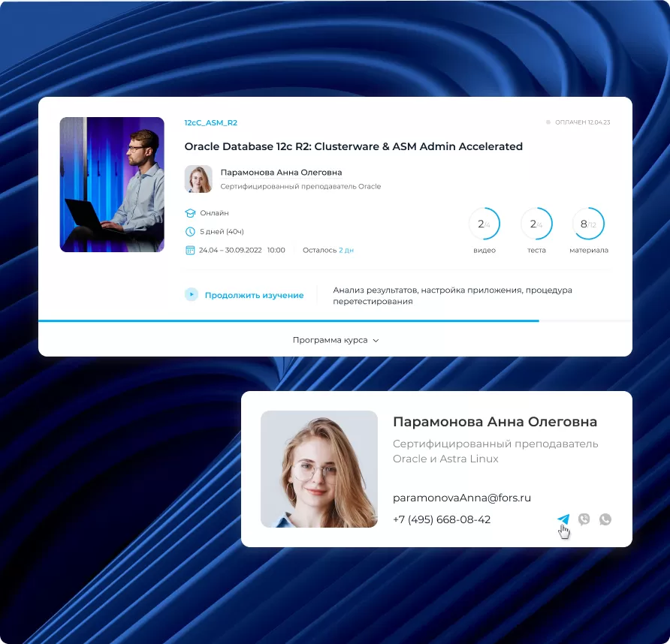
Task: Click the dates 24.04 – 30.09.2022 text
Action: pos(231,250)
